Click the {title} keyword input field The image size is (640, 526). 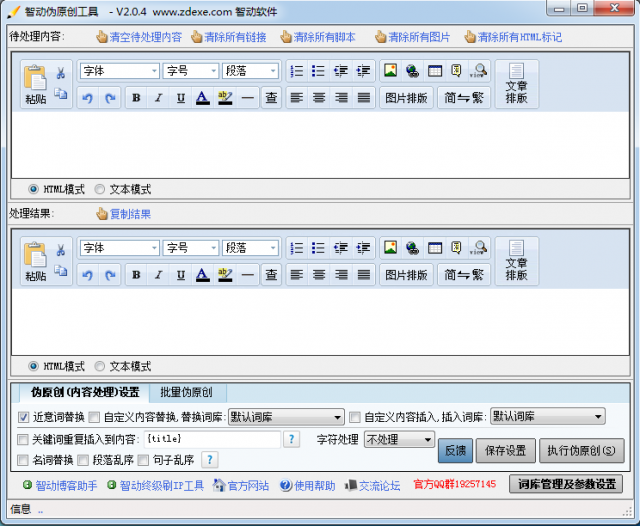213,439
